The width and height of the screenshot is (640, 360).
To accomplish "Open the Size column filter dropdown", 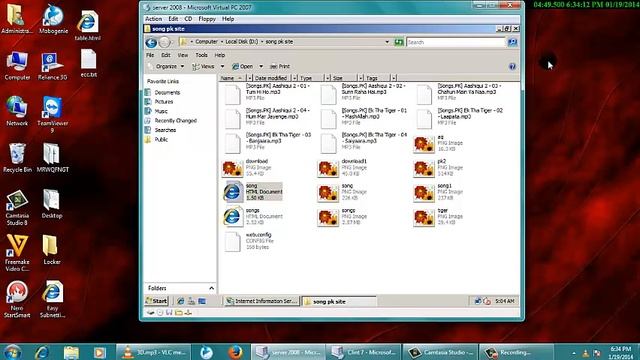I will (361, 78).
